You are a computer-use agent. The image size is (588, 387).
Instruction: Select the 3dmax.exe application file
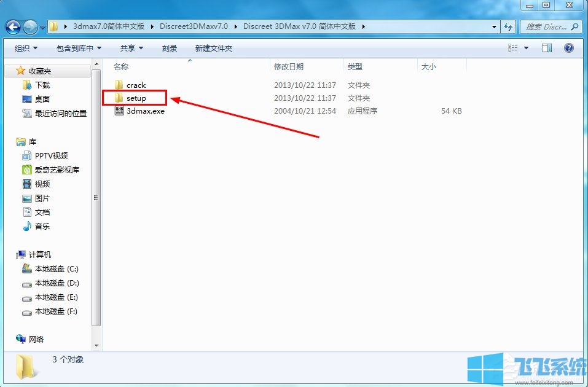(x=145, y=111)
